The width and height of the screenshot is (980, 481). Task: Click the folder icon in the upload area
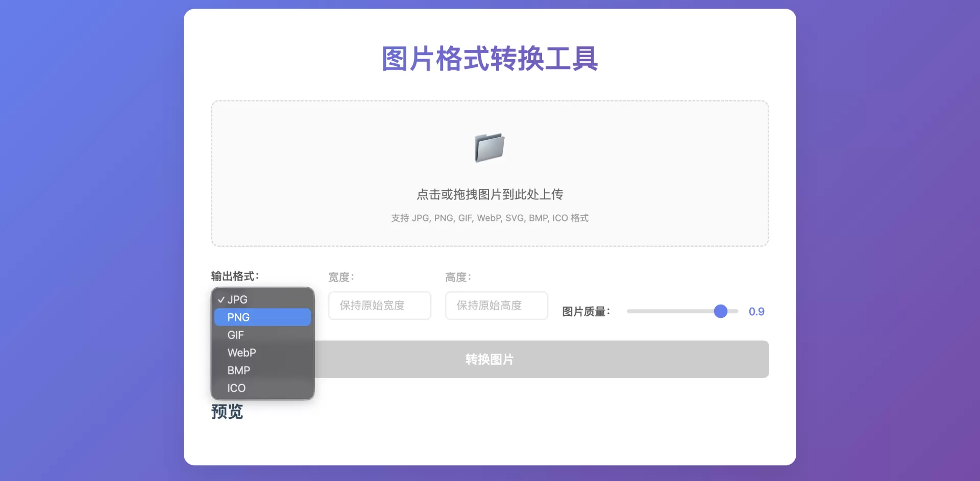pyautogui.click(x=489, y=148)
